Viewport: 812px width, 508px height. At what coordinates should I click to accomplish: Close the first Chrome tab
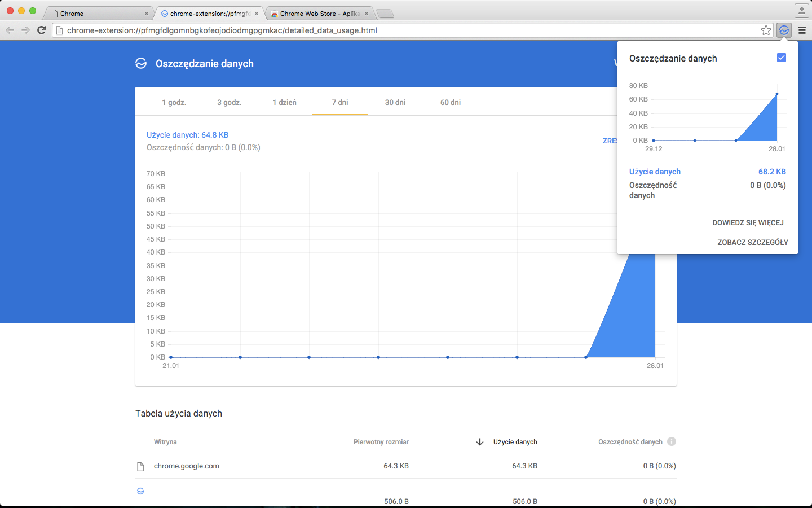point(147,14)
